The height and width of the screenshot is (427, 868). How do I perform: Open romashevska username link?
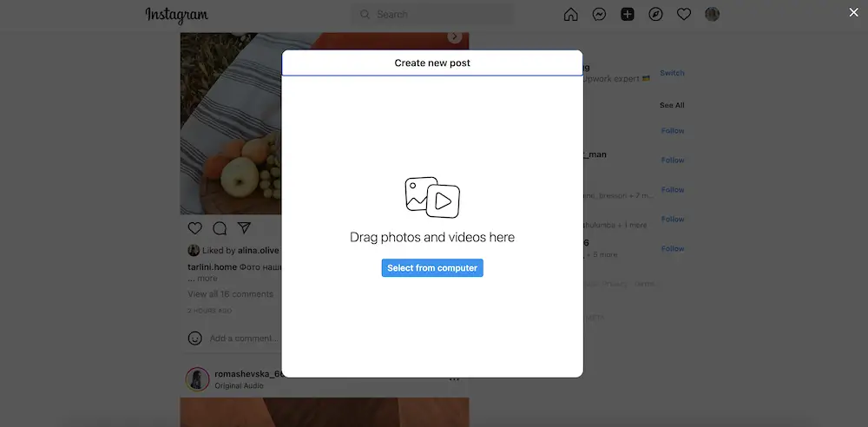click(249, 374)
